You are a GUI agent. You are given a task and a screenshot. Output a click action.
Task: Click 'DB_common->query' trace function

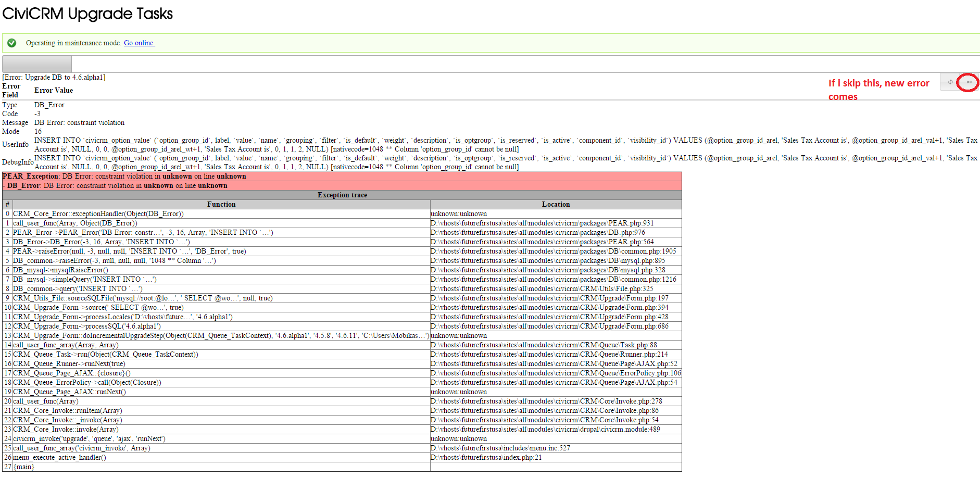(x=78, y=288)
